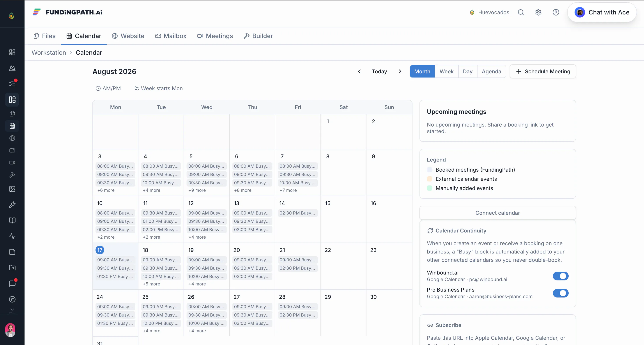Viewport: 644px width, 345px height.
Task: Select the Workstation layout sidebar icon
Action: click(x=12, y=100)
